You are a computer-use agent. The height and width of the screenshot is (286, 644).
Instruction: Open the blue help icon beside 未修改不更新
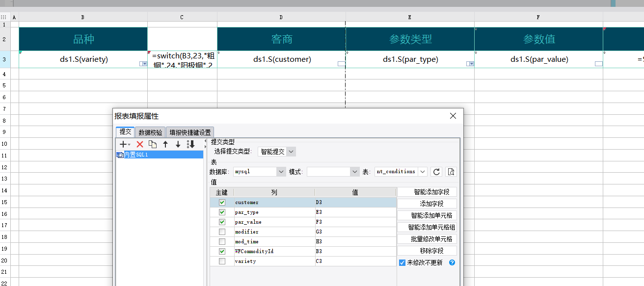coord(452,262)
